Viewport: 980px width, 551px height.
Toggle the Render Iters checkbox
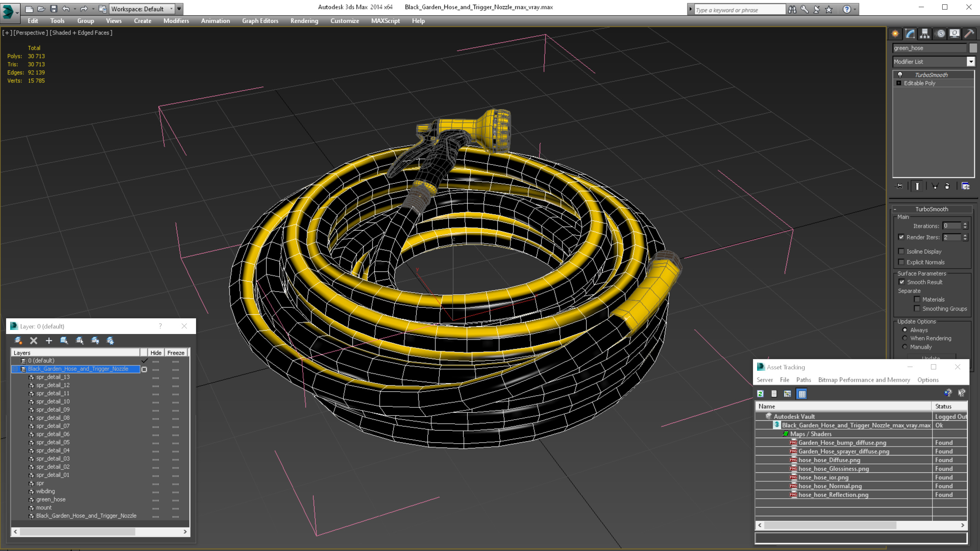[901, 237]
